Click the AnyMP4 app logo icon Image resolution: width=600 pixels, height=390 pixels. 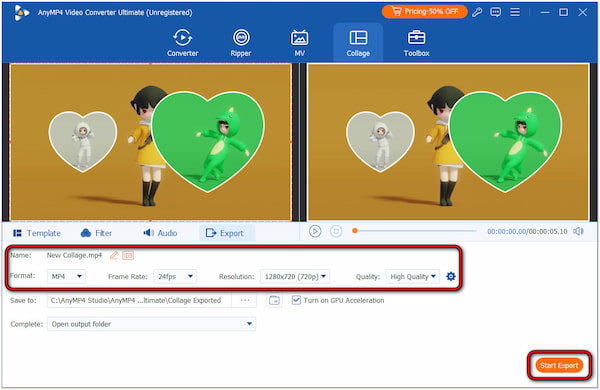21,13
